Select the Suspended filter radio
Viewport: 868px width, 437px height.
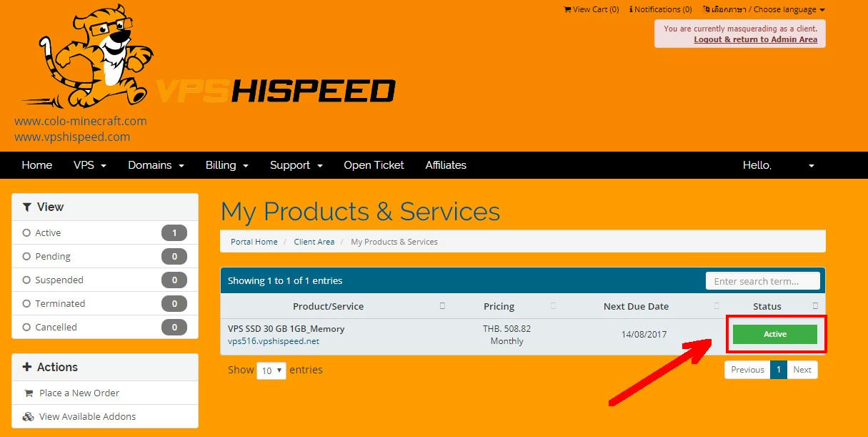[26, 280]
